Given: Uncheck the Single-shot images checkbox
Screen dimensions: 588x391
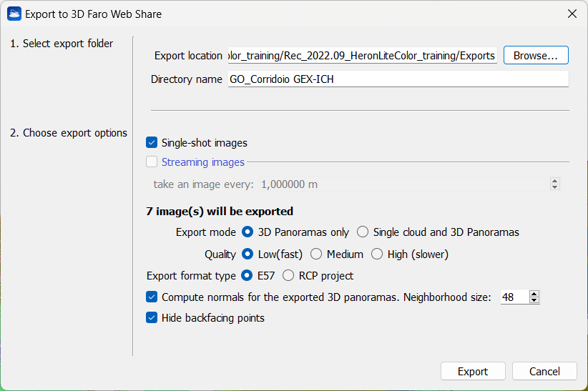Looking at the screenshot, I should coord(152,143).
